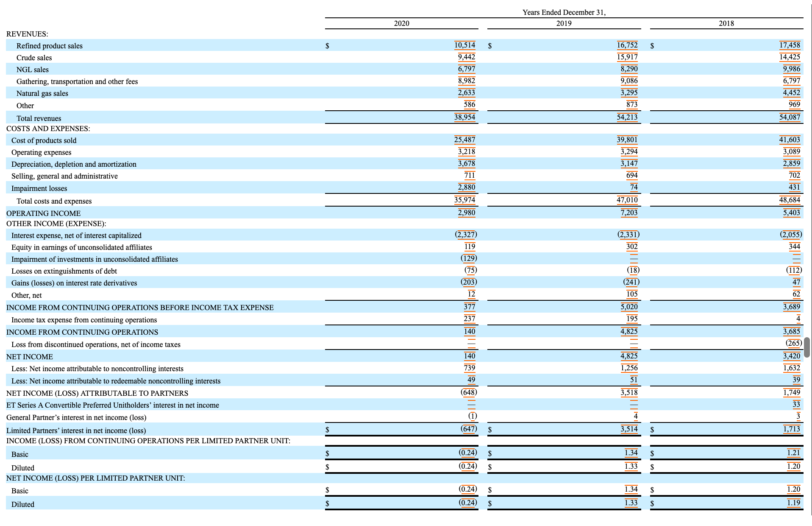The image size is (812, 526).
Task: Click Operating income 2020 value 2,980
Action: pyautogui.click(x=466, y=213)
